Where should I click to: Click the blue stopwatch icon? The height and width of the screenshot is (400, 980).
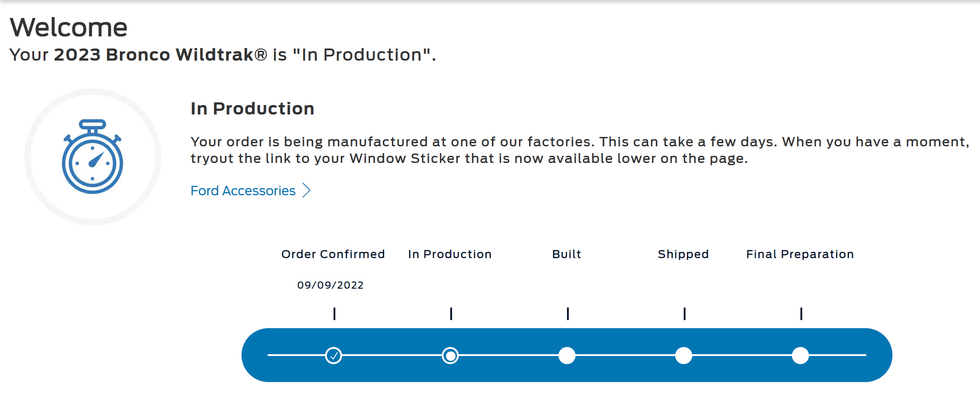[92, 156]
